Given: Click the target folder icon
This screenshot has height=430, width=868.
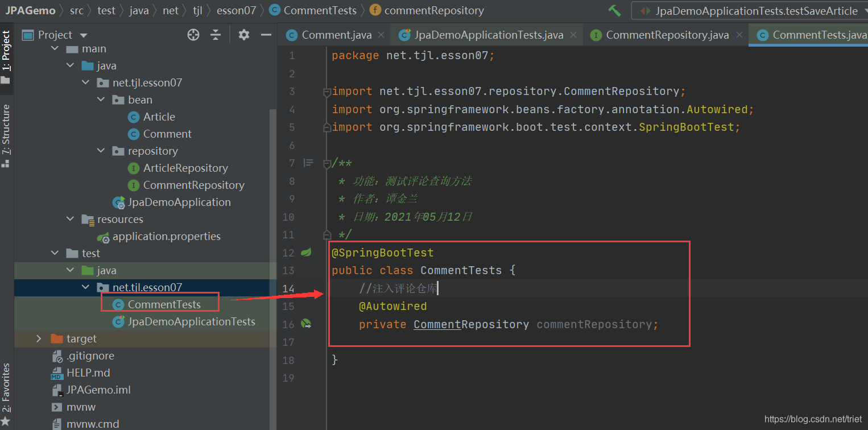Looking at the screenshot, I should click(x=56, y=339).
